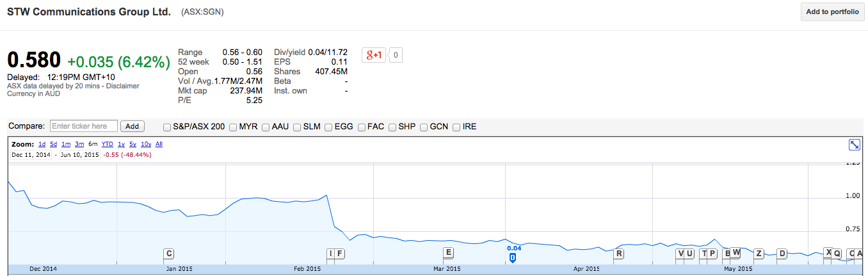This screenshot has width=868, height=276.
Task: Select news flag P on the chart
Action: pyautogui.click(x=712, y=254)
